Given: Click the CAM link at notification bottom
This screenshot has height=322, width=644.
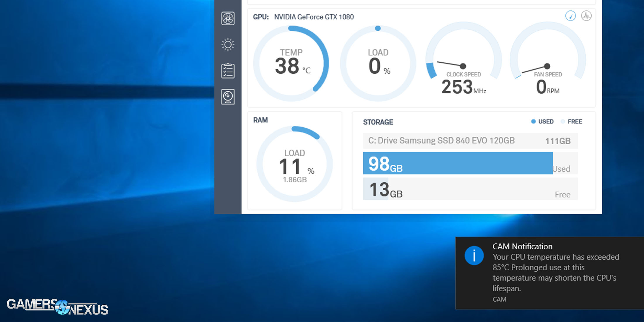Looking at the screenshot, I should point(499,299).
